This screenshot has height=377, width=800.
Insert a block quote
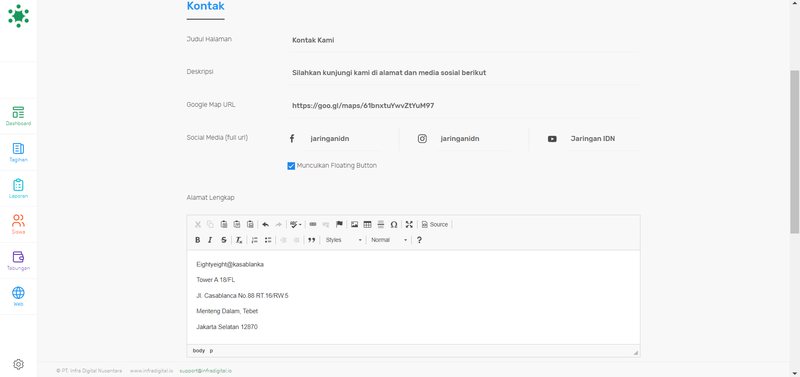(311, 240)
